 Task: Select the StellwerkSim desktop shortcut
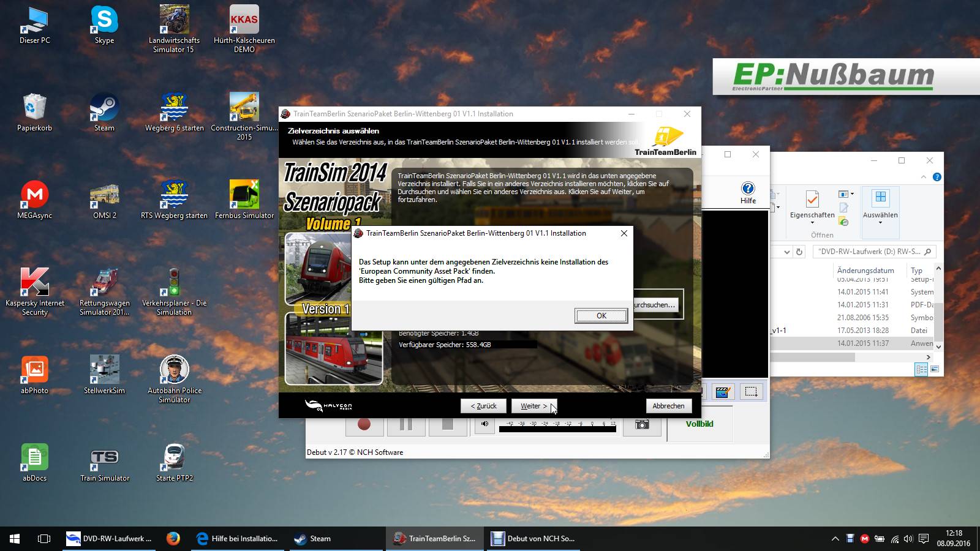click(104, 376)
